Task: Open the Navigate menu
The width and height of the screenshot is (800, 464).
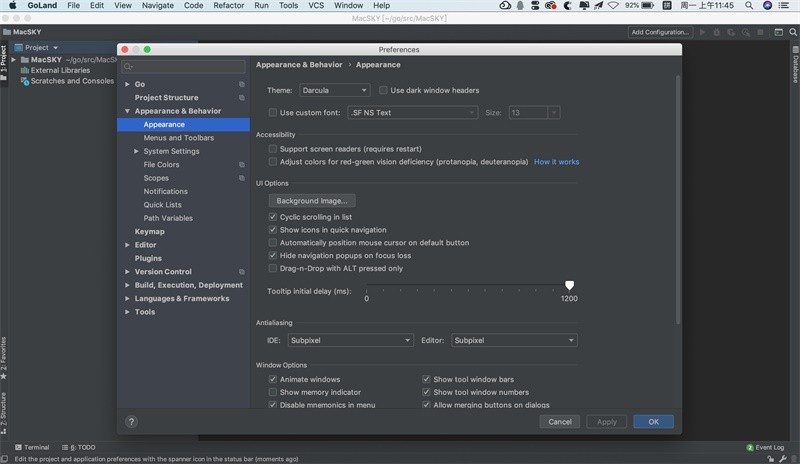Action: 158,6
